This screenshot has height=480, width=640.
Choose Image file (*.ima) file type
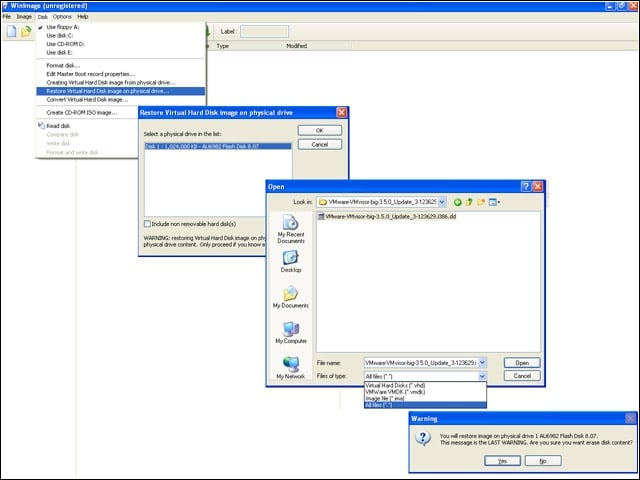click(425, 398)
